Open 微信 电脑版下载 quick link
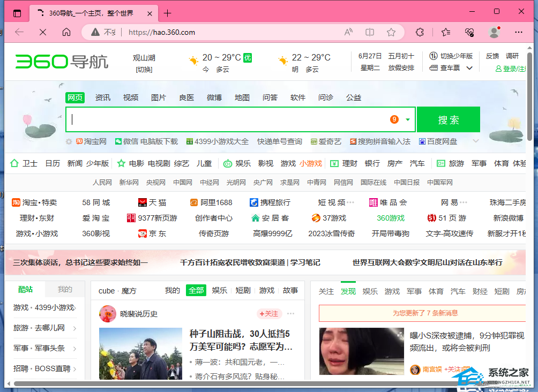538x392 pixels. (146, 141)
